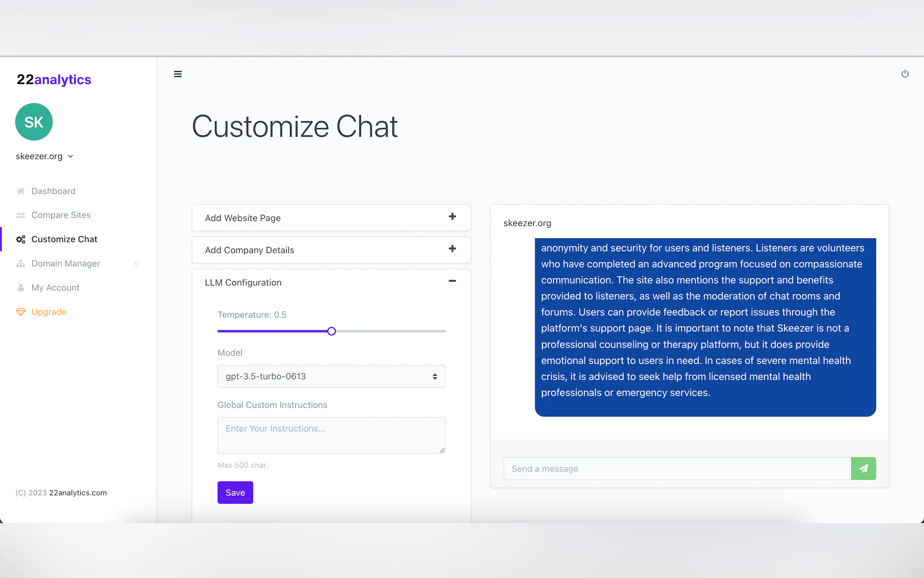Viewport: 924px width, 578px height.
Task: Click the SK avatar circle
Action: [34, 122]
